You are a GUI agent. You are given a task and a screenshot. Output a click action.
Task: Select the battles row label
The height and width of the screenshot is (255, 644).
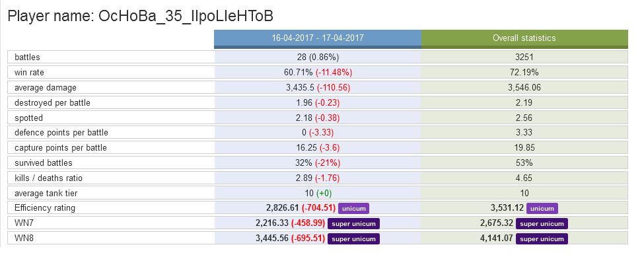tap(27, 57)
